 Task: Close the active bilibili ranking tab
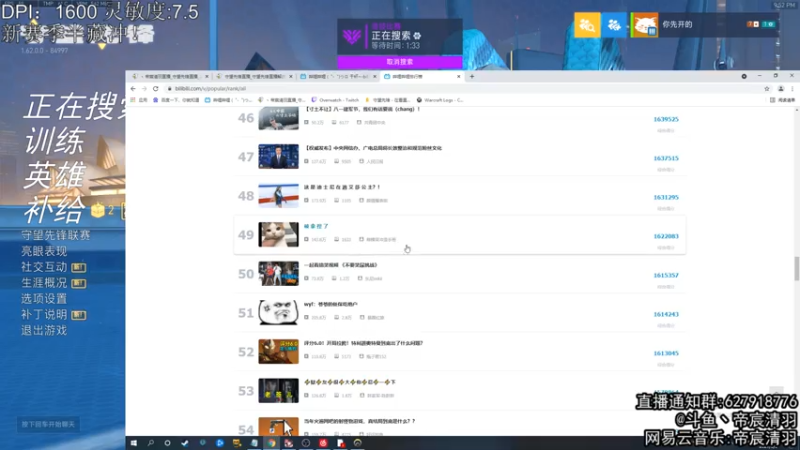tap(458, 77)
